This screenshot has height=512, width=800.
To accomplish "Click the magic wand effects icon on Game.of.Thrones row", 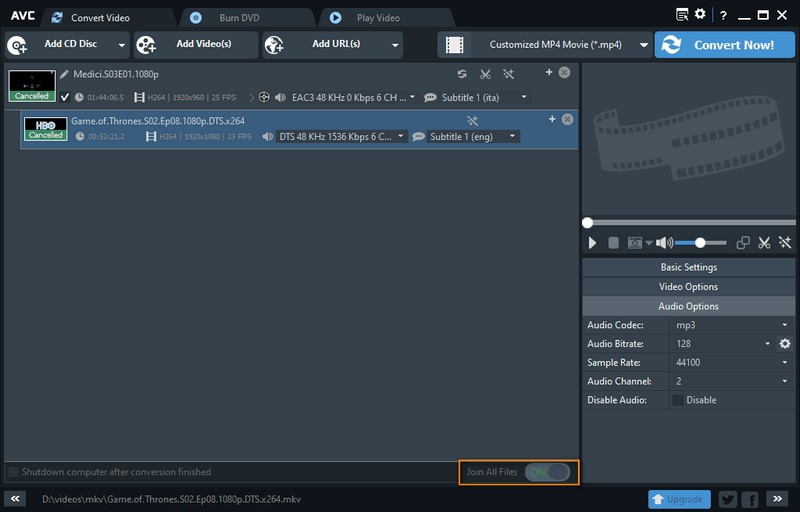I will coord(473,120).
